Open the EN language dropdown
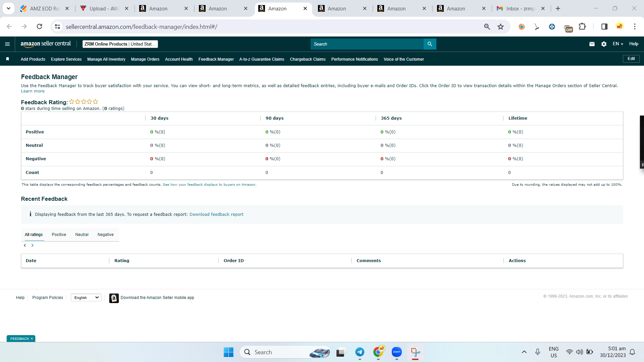 (618, 44)
